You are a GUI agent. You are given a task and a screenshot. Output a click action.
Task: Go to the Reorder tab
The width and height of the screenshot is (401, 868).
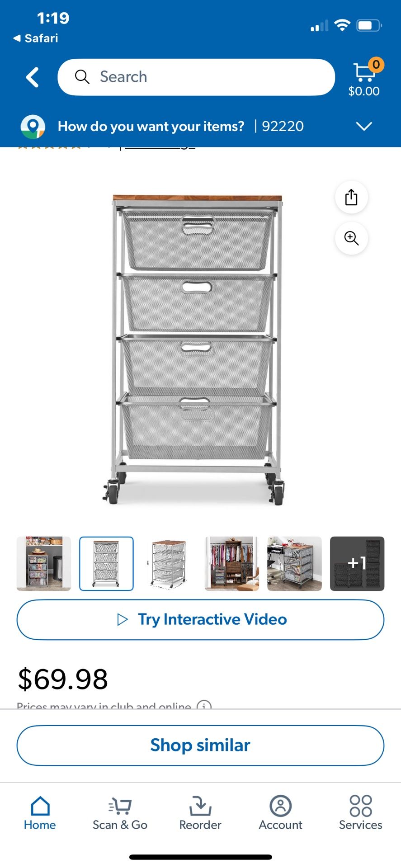(200, 813)
